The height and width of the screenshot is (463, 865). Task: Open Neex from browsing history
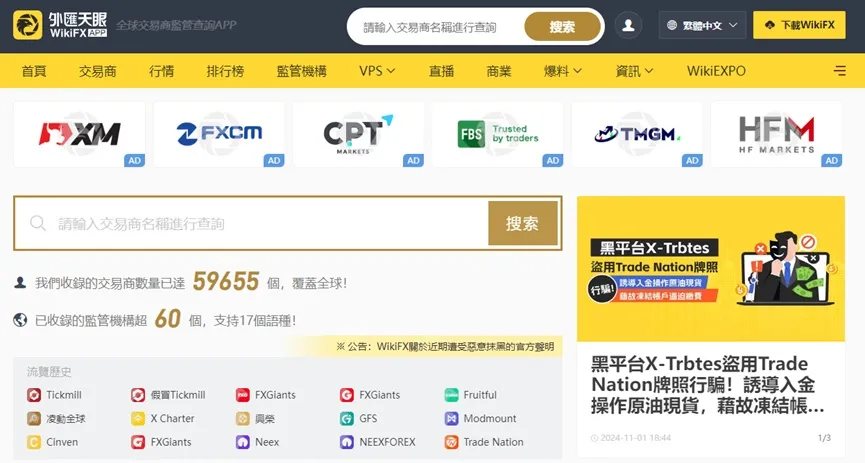pyautogui.click(x=267, y=442)
